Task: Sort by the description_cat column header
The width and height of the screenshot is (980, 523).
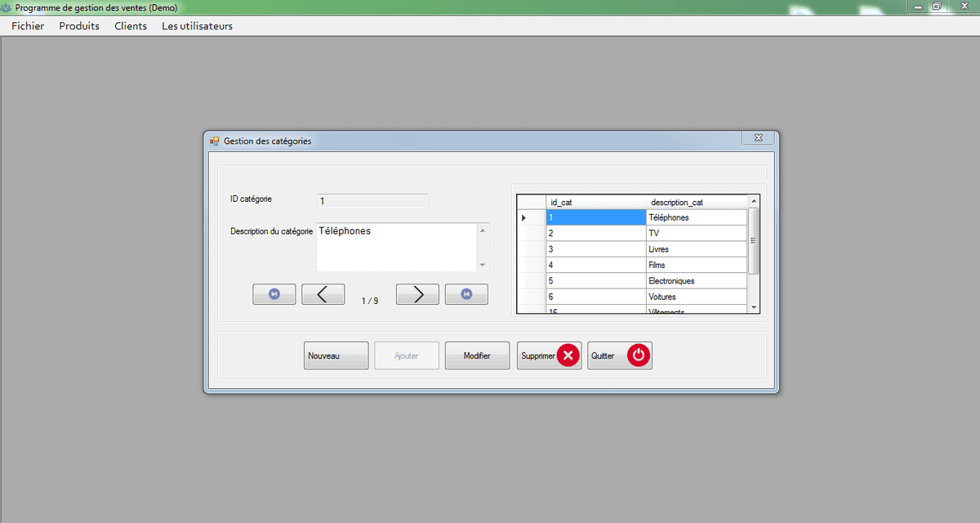Action: click(x=696, y=202)
